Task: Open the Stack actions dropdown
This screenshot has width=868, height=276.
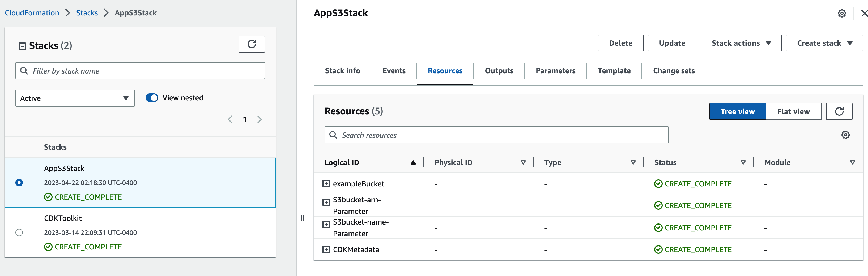Action: tap(741, 43)
